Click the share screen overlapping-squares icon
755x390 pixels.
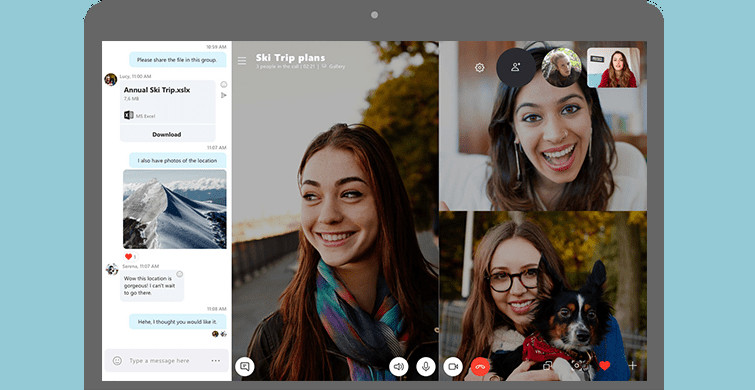[547, 366]
